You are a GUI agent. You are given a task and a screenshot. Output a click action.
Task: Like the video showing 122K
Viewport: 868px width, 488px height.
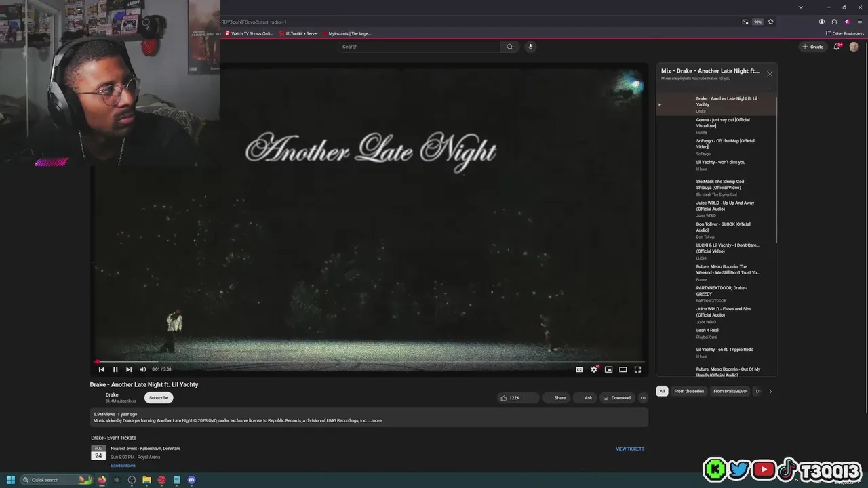[x=510, y=398]
